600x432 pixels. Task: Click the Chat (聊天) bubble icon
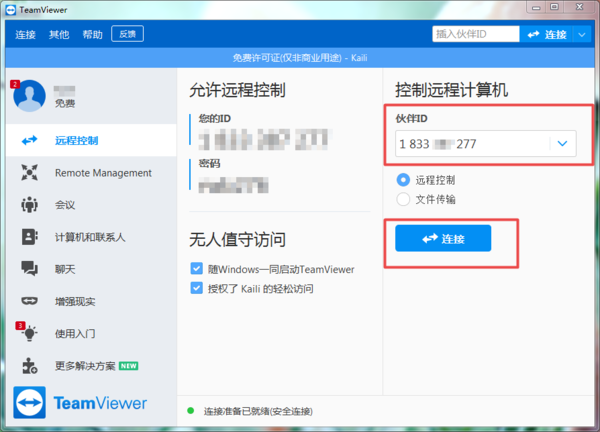point(29,269)
